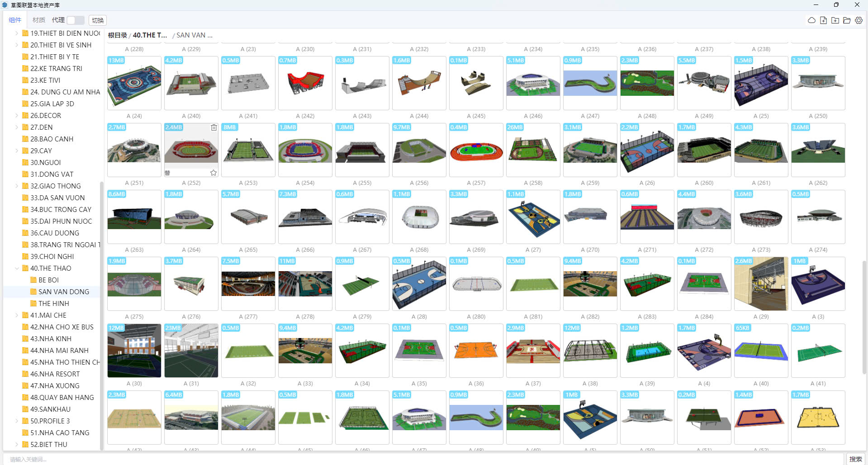The image size is (868, 465).
Task: Select the BE BOI subfolder
Action: [x=48, y=280]
